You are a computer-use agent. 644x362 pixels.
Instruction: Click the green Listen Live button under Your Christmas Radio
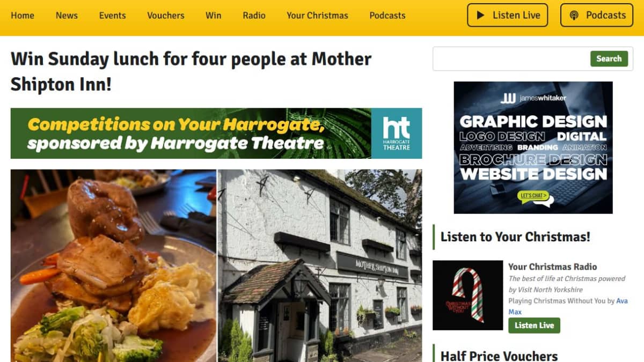point(535,326)
